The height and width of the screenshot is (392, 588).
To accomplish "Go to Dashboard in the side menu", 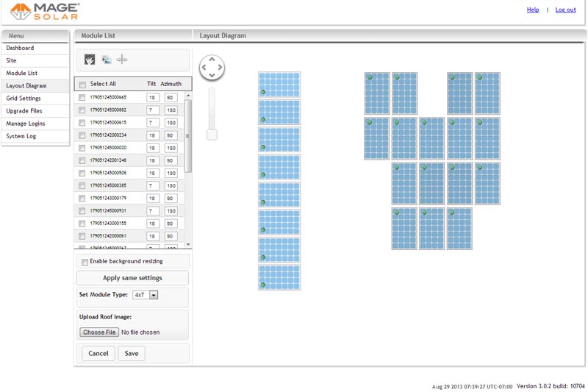I will [21, 49].
